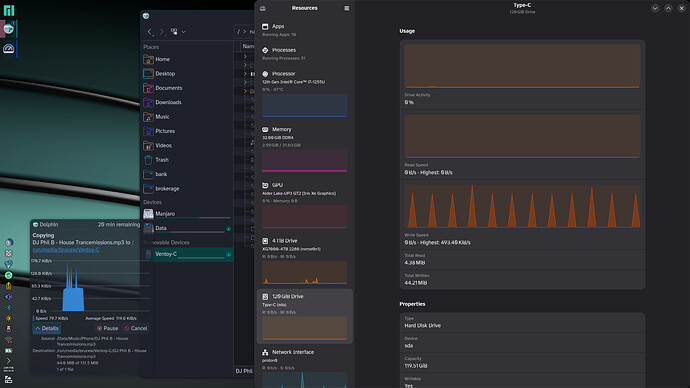Select GPU in the Resources sidebar
This screenshot has height=388, width=690.
tap(305, 205)
